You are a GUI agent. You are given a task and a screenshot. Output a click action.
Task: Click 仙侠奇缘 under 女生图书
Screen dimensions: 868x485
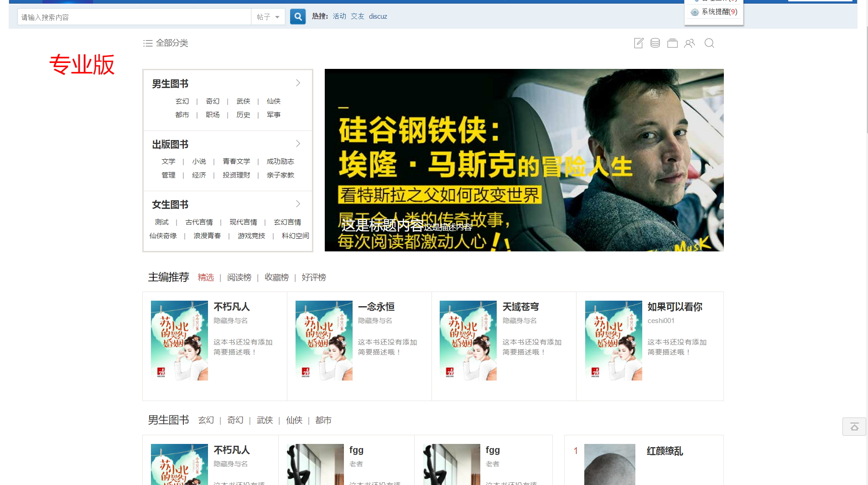tap(163, 236)
